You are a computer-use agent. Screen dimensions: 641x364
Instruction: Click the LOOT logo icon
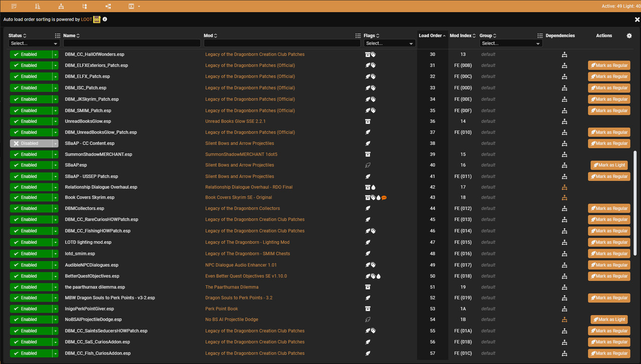(97, 19)
